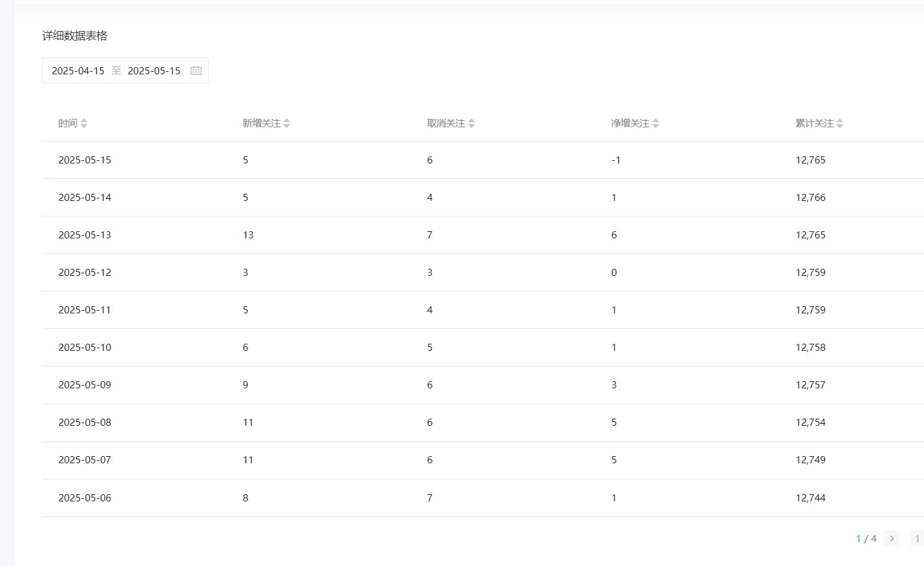Open the calendar icon in date picker

pos(196,70)
